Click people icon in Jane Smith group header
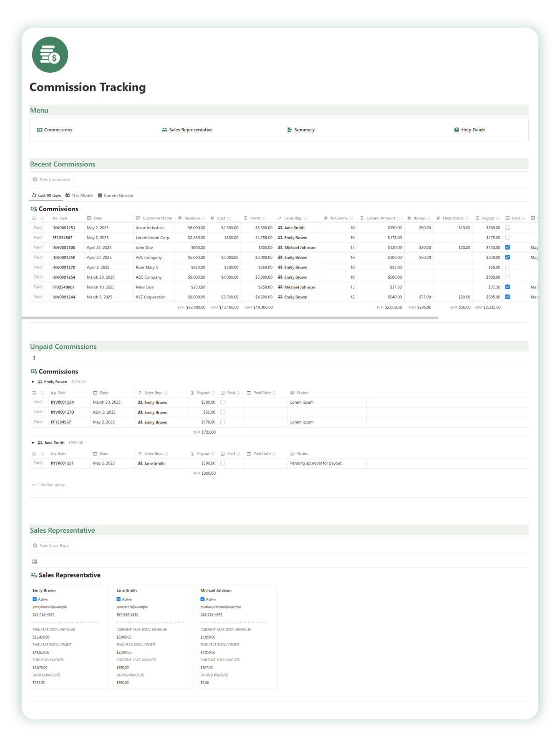 point(40,443)
